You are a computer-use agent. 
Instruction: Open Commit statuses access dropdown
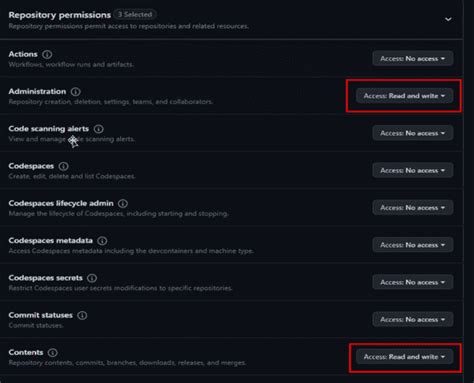click(x=413, y=320)
